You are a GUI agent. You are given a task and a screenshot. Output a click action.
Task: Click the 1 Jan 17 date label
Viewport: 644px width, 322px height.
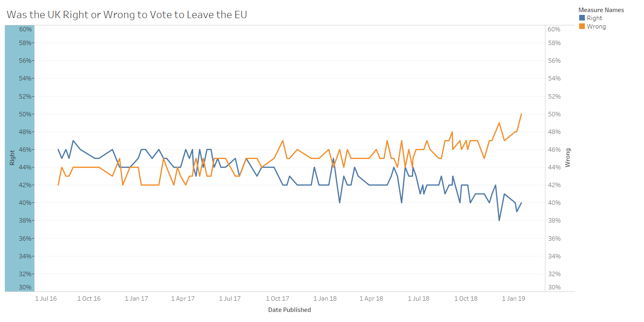pos(136,299)
